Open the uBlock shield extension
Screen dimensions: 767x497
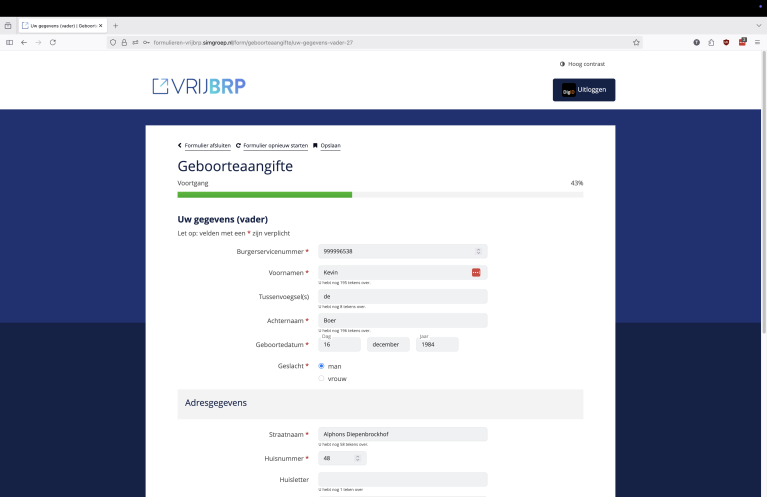click(x=726, y=43)
